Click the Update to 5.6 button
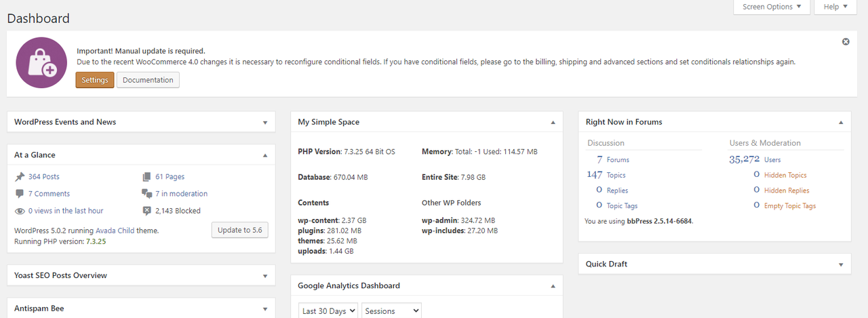Image resolution: width=868 pixels, height=318 pixels. [x=239, y=230]
